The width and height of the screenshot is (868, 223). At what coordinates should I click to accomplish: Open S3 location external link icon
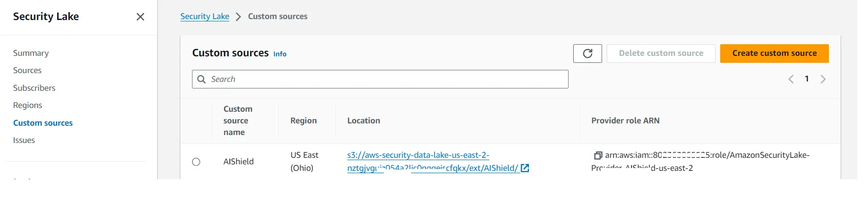[525, 168]
